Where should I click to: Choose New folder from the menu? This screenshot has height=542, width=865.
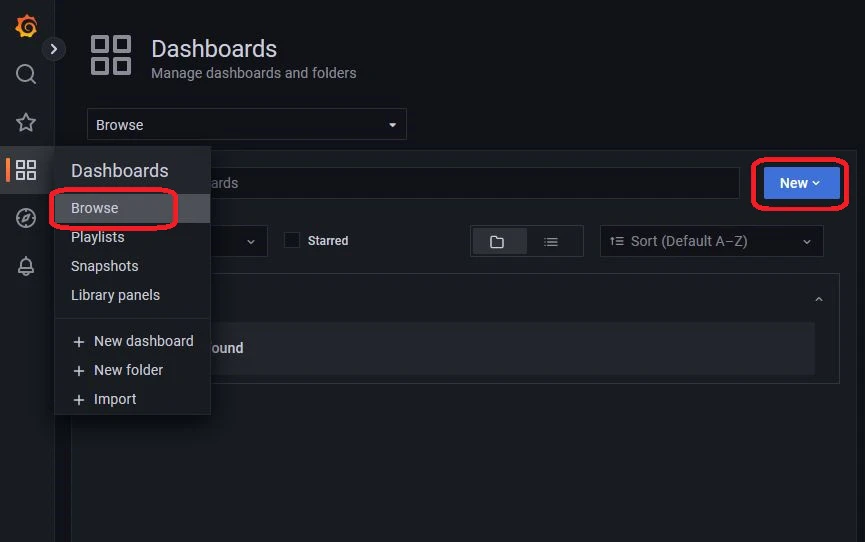[x=132, y=370]
